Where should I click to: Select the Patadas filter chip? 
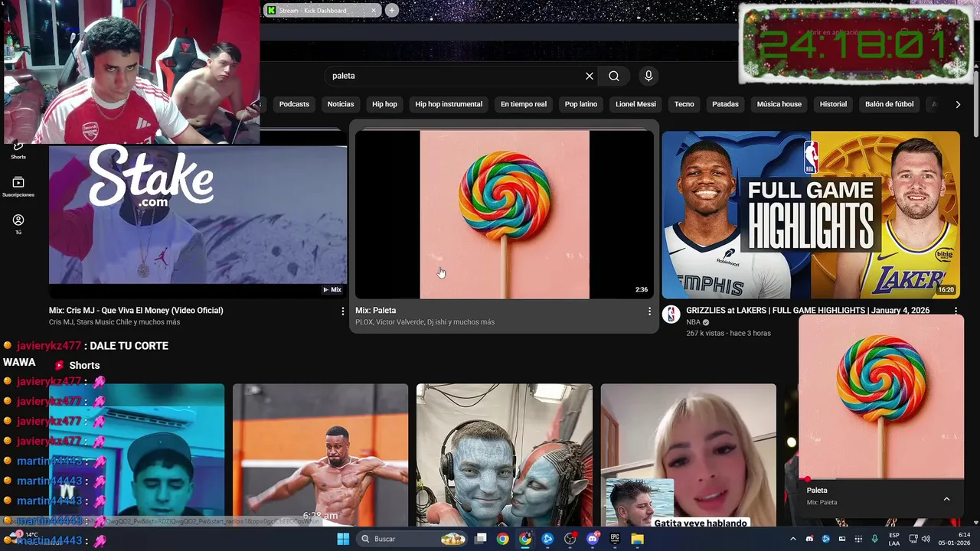(x=725, y=104)
